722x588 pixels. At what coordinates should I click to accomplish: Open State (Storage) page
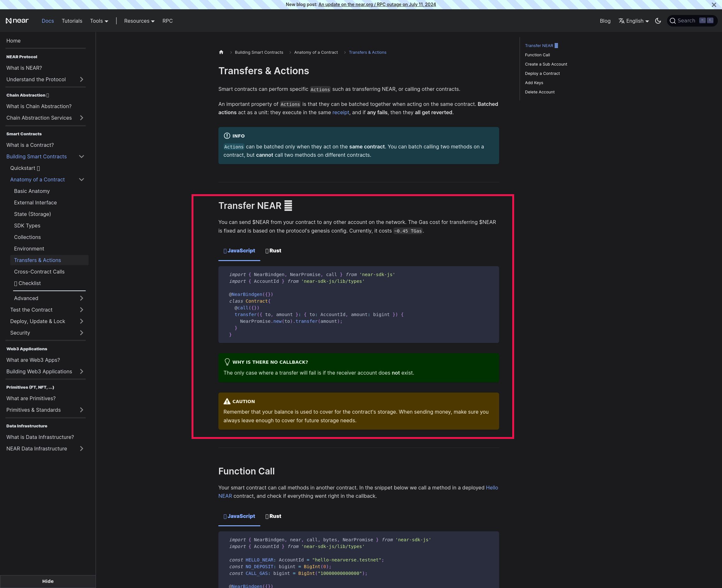[x=33, y=214]
